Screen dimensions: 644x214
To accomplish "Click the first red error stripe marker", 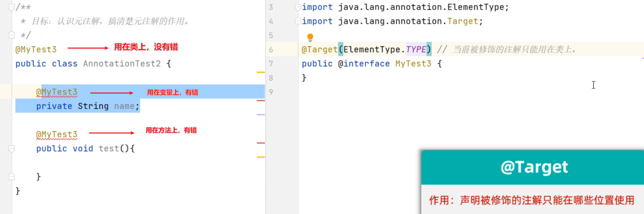I will (x=261, y=101).
